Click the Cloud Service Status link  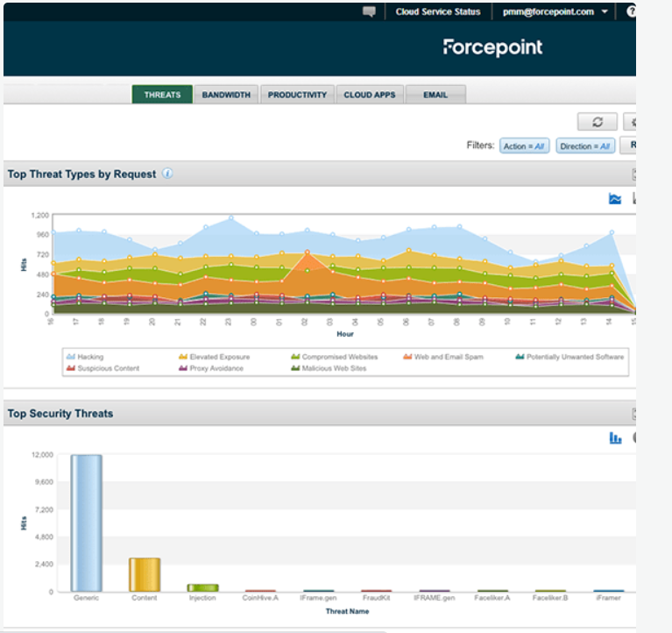click(438, 11)
